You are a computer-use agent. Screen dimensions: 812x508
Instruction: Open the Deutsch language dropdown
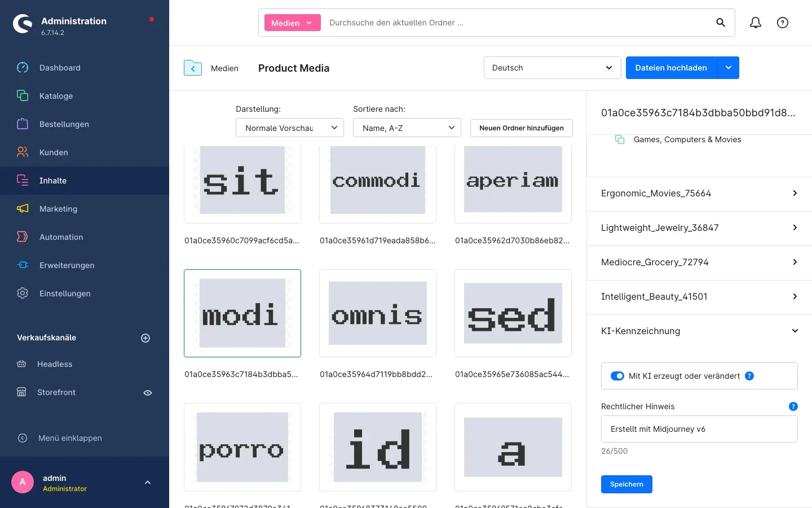552,68
